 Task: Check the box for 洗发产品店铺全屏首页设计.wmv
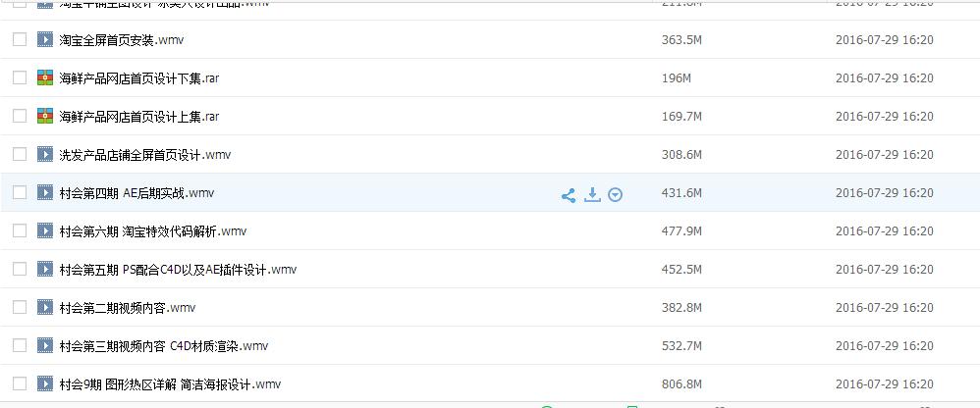20,153
